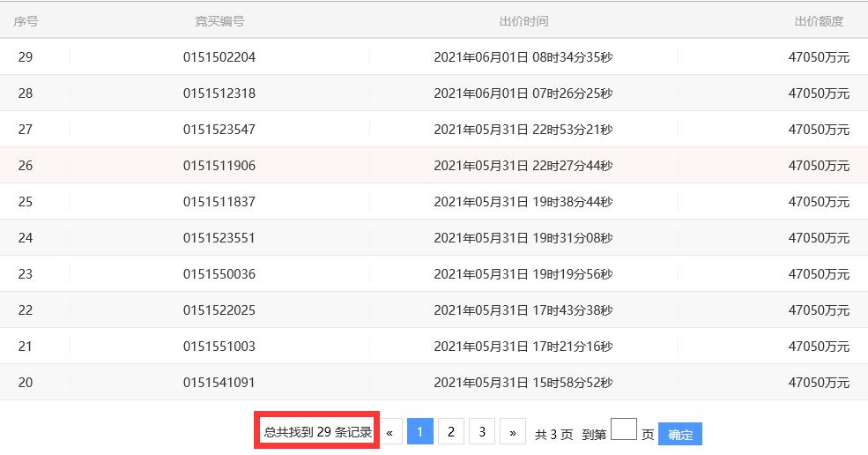Click the 总共找到 29 条记录 summary text
Screen dimensions: 868x455
pyautogui.click(x=318, y=432)
